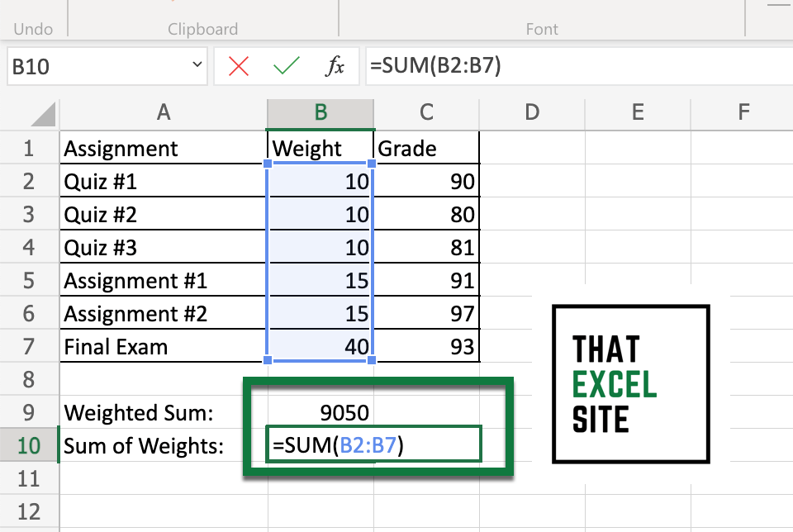Open the Name Box dropdown arrow
Screen dimensions: 793x532
click(197, 66)
